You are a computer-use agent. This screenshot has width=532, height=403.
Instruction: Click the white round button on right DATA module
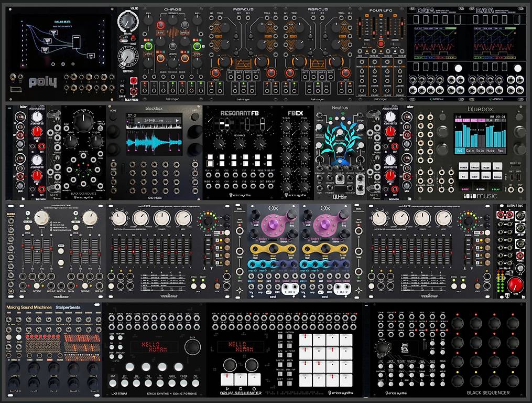[x=518, y=68]
